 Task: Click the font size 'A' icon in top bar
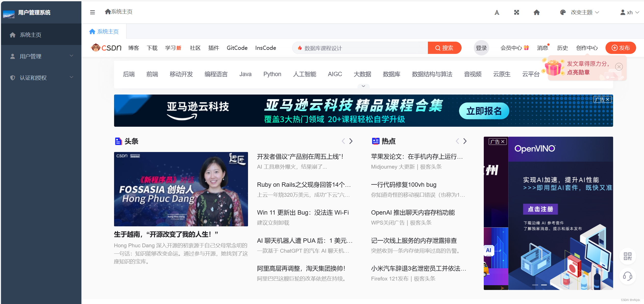click(x=497, y=12)
